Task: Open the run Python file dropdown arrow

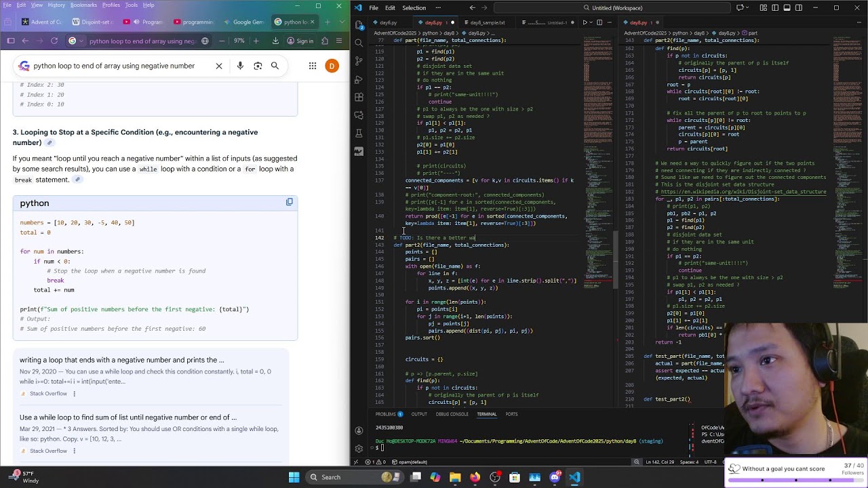Action: point(591,22)
